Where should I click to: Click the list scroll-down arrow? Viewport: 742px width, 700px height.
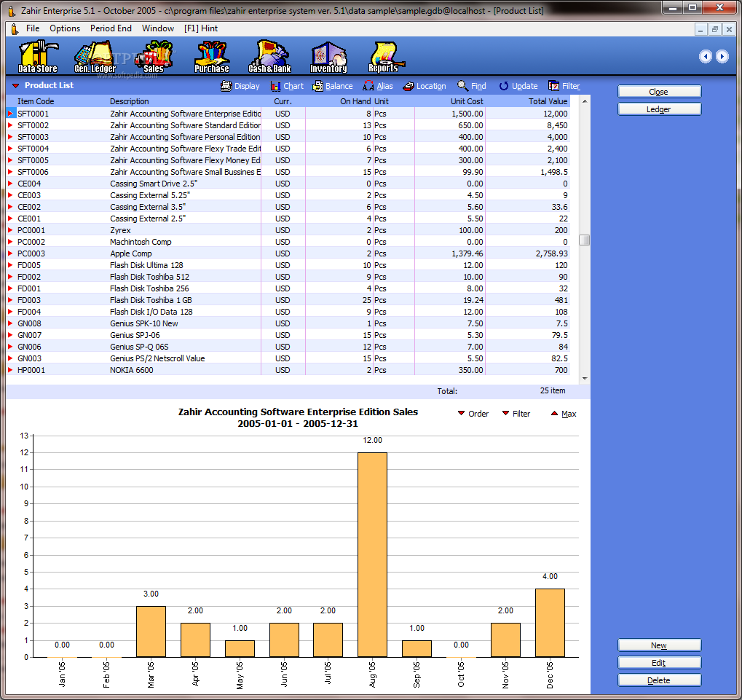coord(585,378)
